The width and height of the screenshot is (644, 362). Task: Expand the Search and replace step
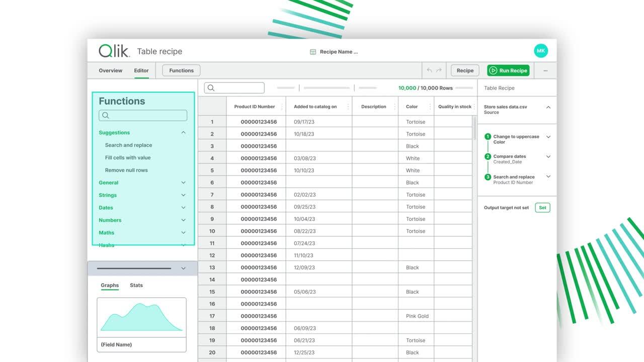(548, 176)
